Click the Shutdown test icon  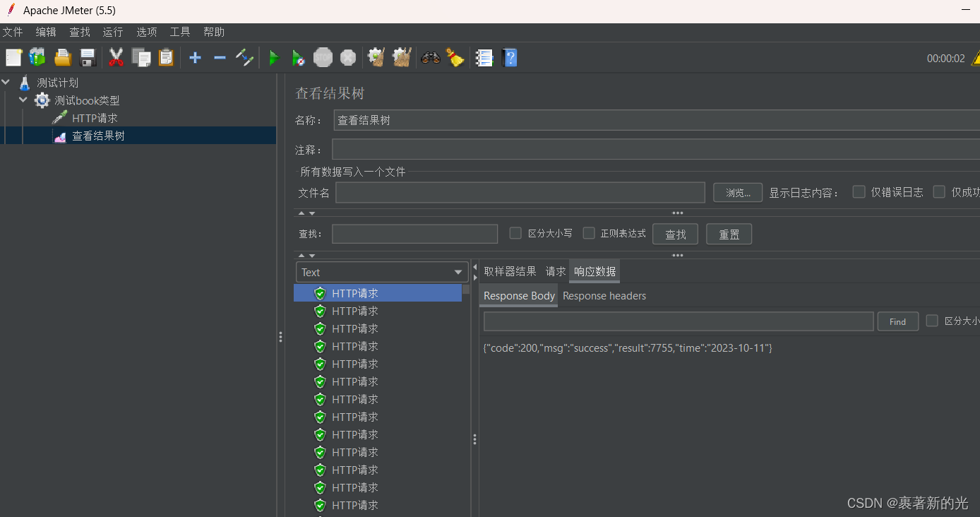click(x=348, y=58)
